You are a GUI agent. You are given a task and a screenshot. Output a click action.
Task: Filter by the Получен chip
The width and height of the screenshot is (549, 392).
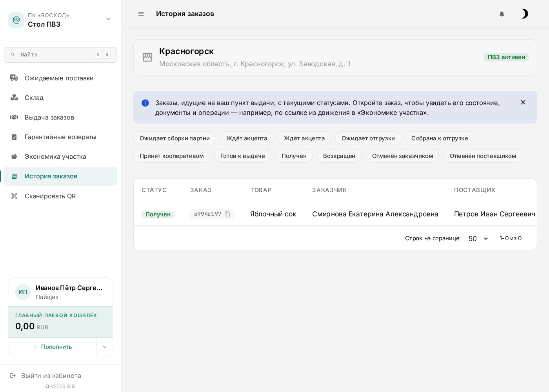coord(294,156)
